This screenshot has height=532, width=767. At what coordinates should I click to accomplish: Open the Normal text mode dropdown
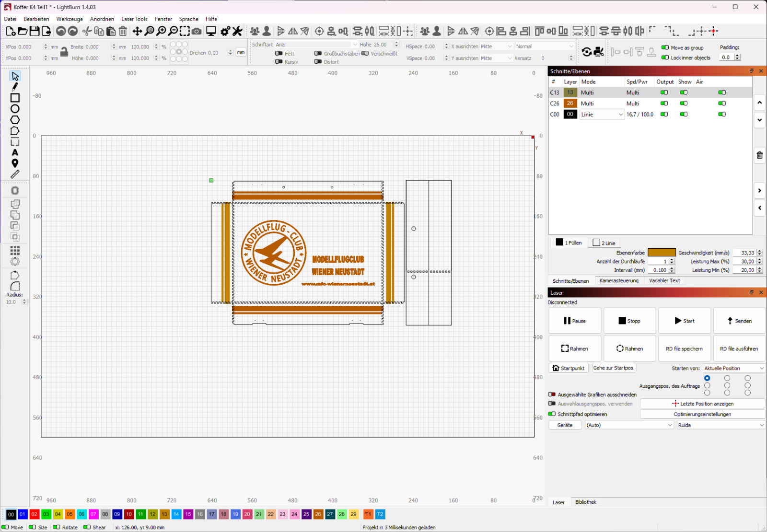pyautogui.click(x=545, y=46)
